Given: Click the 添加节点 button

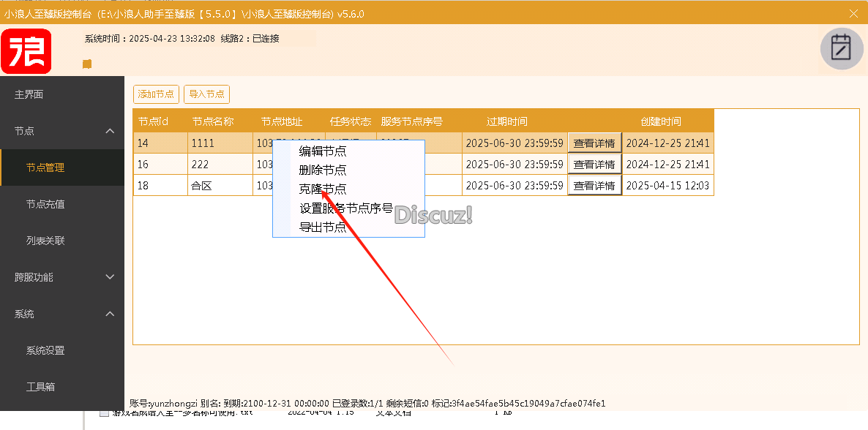Looking at the screenshot, I should 156,94.
